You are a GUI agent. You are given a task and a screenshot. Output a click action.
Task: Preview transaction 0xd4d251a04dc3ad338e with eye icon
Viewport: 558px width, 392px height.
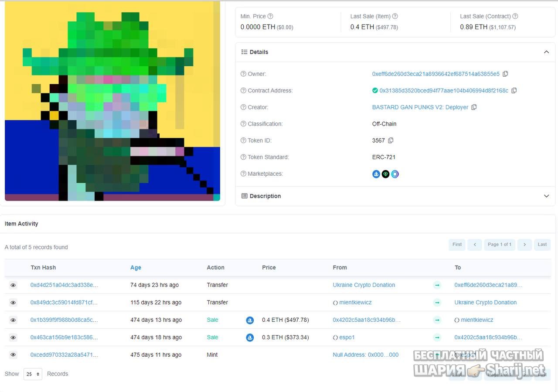13,285
